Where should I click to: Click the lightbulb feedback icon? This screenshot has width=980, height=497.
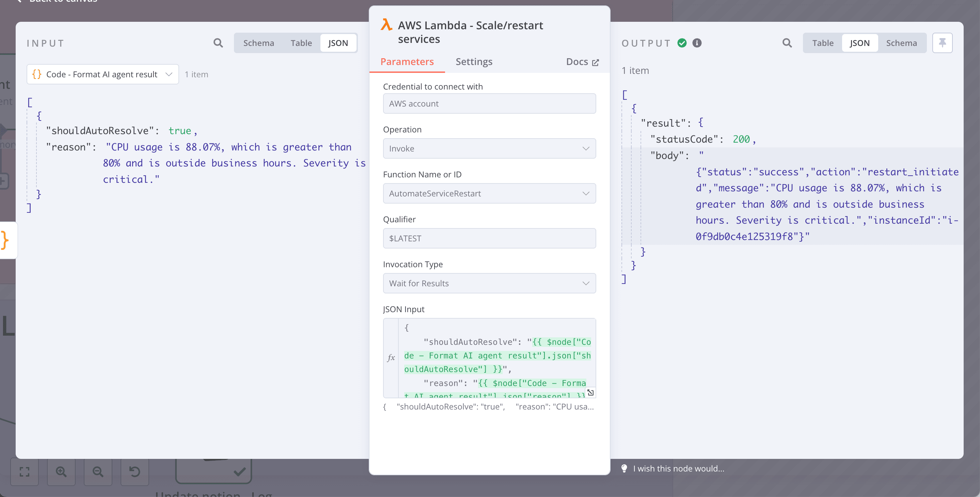[x=624, y=468]
